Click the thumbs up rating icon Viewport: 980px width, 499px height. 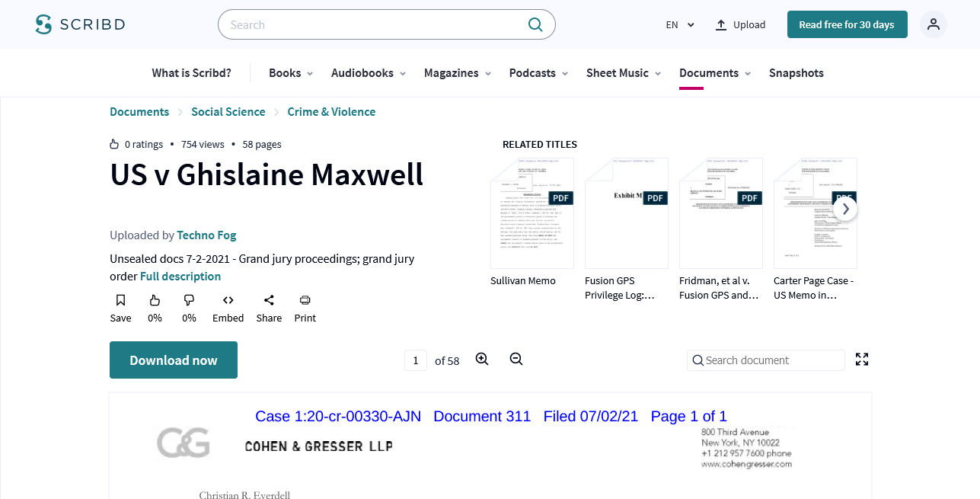pos(155,300)
